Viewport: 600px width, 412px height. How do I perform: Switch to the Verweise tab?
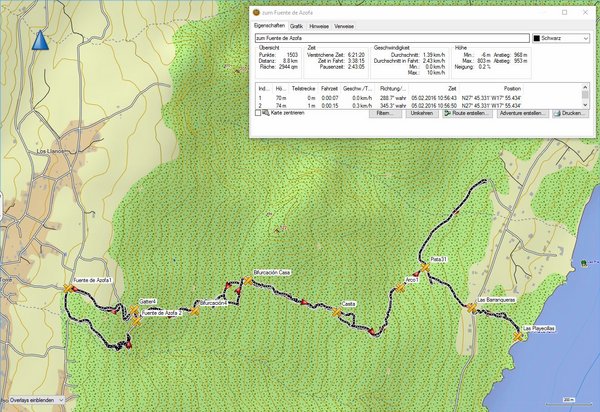(343, 24)
